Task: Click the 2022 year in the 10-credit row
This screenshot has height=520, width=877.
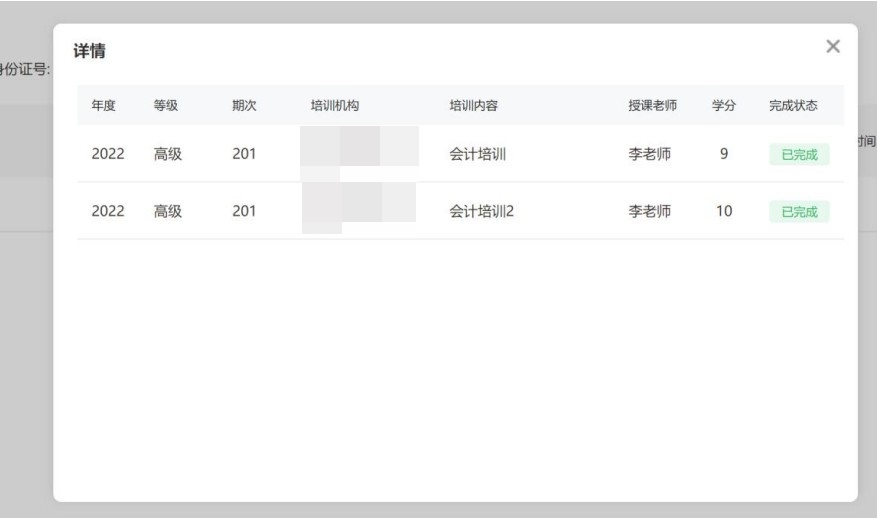Action: click(x=107, y=211)
